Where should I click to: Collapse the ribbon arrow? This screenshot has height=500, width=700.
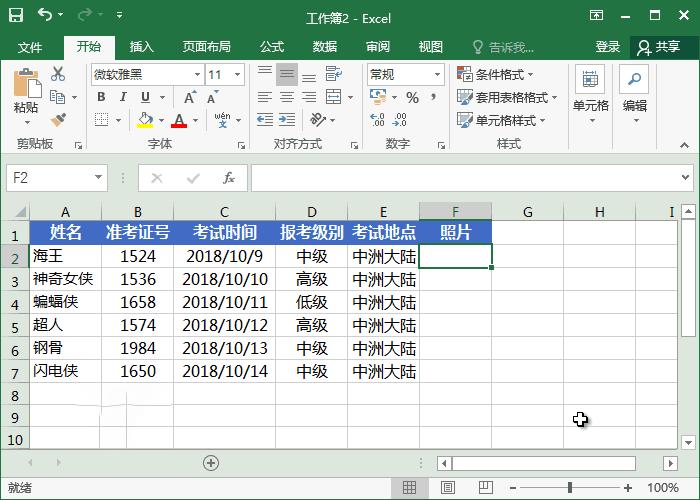coord(684,145)
